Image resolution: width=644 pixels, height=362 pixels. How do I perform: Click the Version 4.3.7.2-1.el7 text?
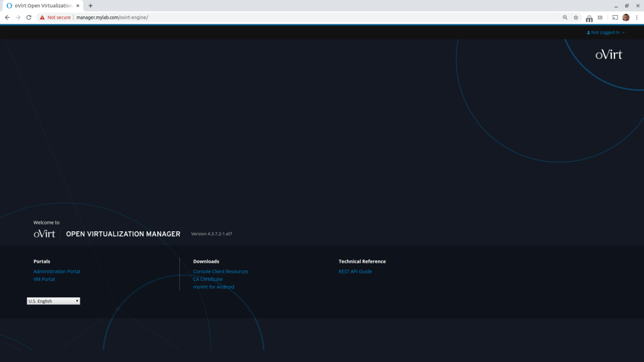(211, 234)
